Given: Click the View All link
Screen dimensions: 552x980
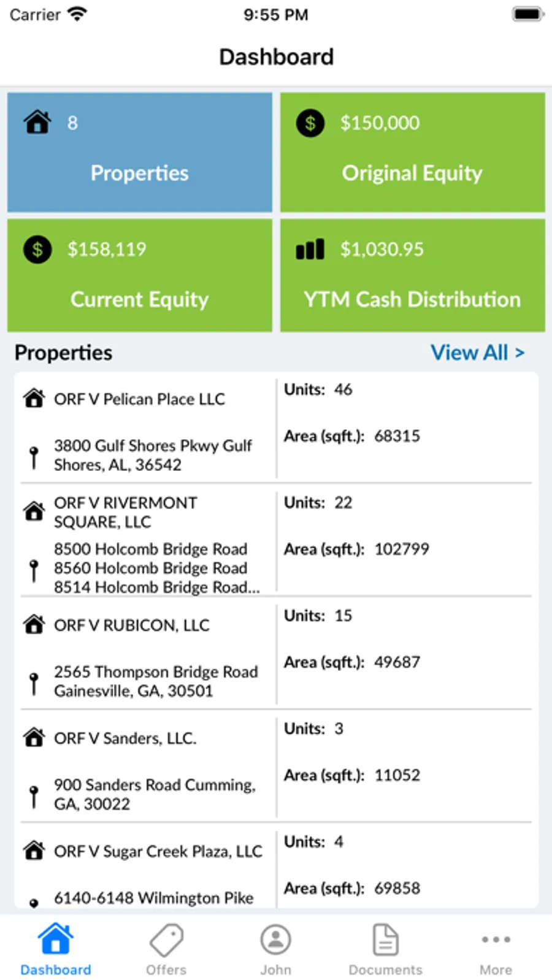Looking at the screenshot, I should tap(477, 353).
